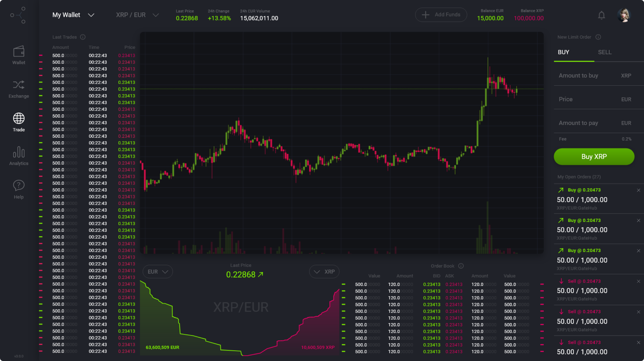Select the BUY tab
This screenshot has height=361, width=644.
[x=563, y=52]
